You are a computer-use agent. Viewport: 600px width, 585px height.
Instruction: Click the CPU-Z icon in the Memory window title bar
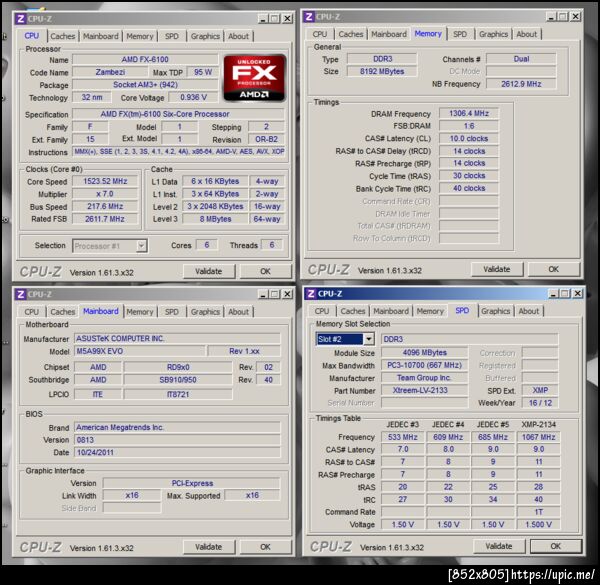pyautogui.click(x=309, y=17)
